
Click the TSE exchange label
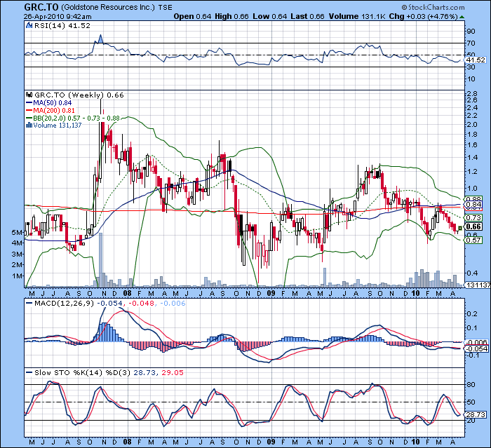(165, 8)
